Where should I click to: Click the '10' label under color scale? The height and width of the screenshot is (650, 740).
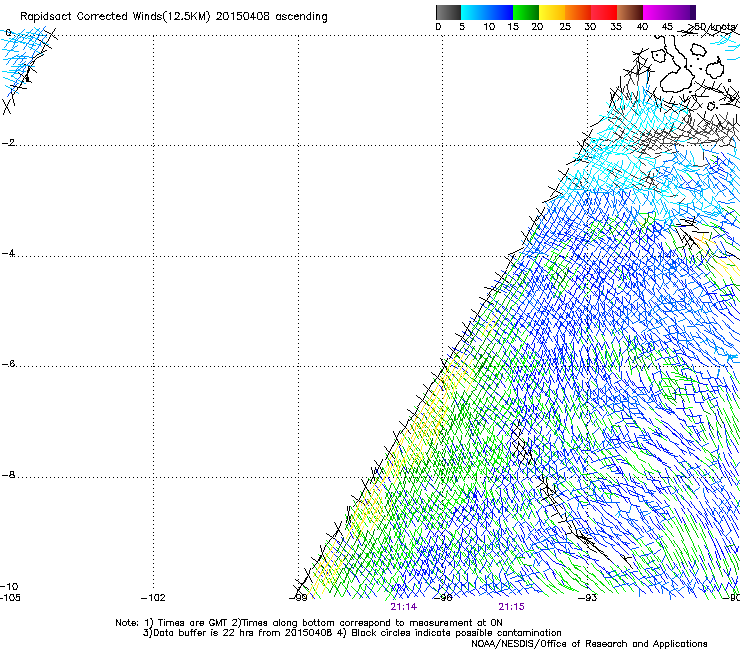click(489, 27)
